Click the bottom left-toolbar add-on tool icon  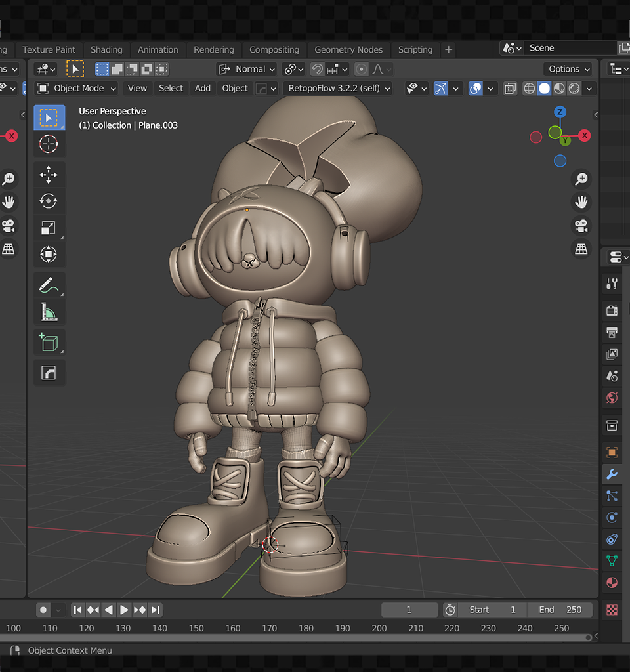point(49,373)
